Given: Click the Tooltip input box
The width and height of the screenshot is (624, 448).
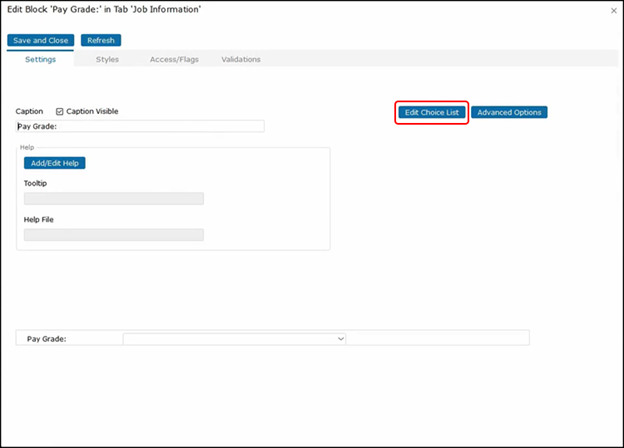Looking at the screenshot, I should pyautogui.click(x=113, y=198).
